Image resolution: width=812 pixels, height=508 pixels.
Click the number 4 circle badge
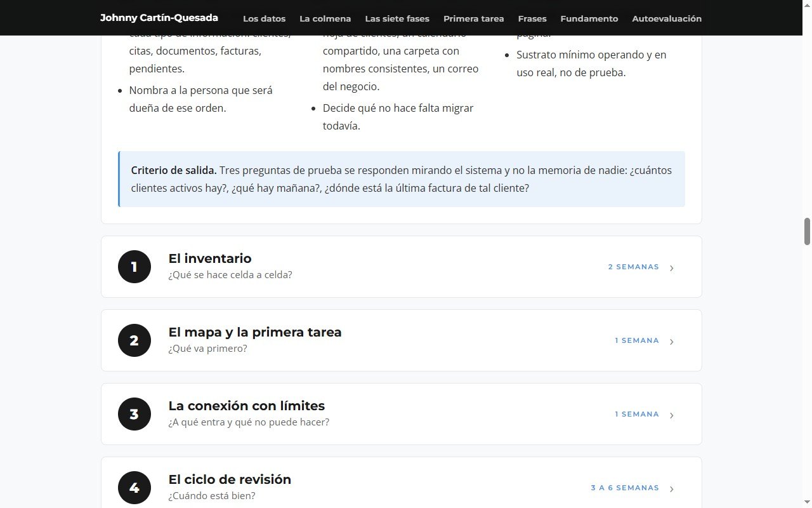[134, 488]
